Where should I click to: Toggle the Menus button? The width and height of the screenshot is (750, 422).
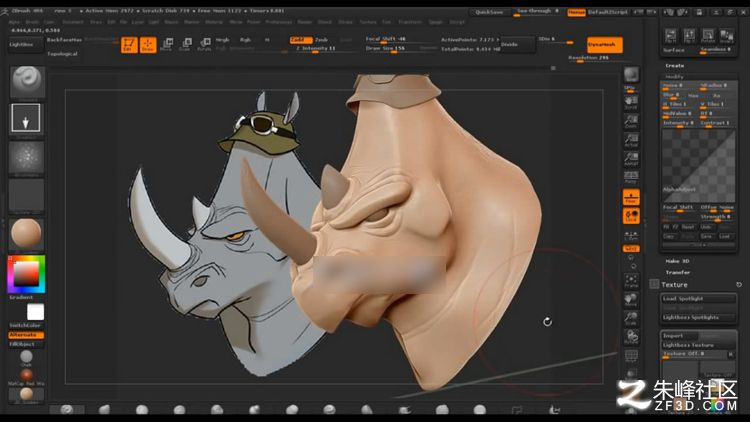tap(576, 12)
